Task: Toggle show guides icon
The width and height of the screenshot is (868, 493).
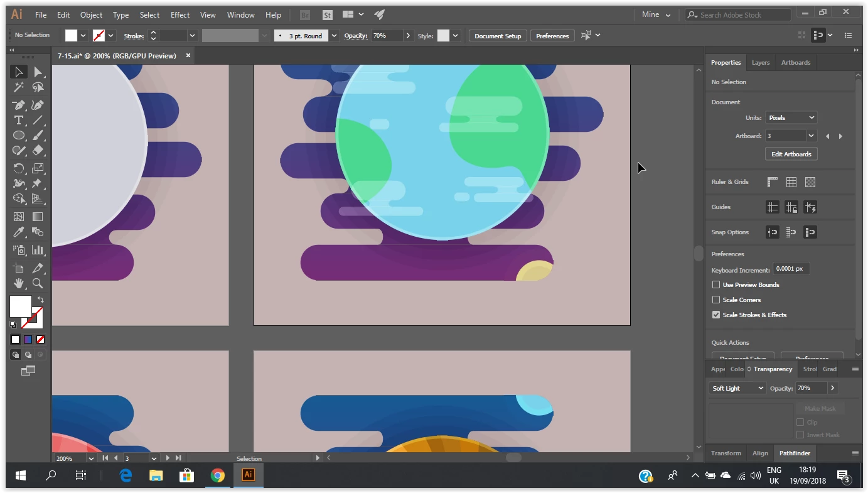Action: (773, 207)
